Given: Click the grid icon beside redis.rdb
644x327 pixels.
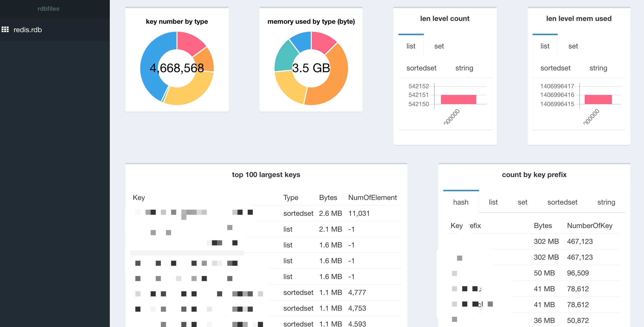Looking at the screenshot, I should click(x=5, y=30).
